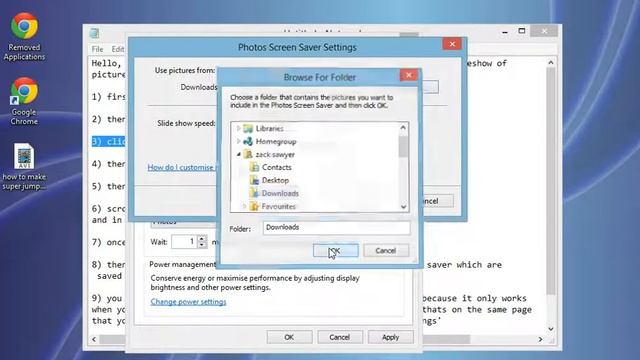Increase the Wait time with up arrow
Screen dimensions: 640x360
(x=202, y=238)
